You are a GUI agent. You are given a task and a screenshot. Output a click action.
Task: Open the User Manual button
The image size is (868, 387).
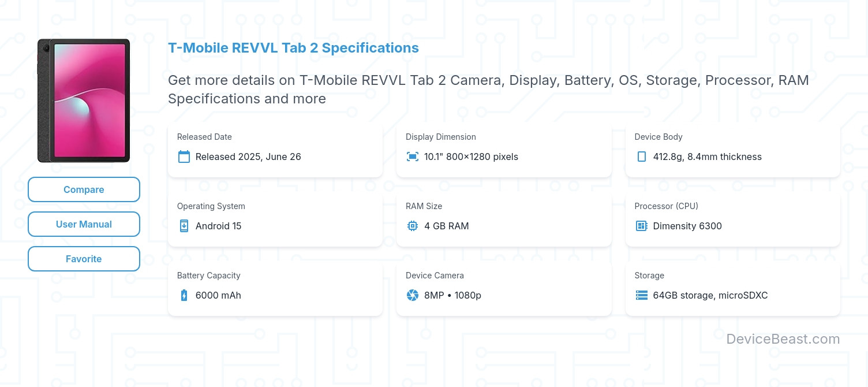coord(84,224)
